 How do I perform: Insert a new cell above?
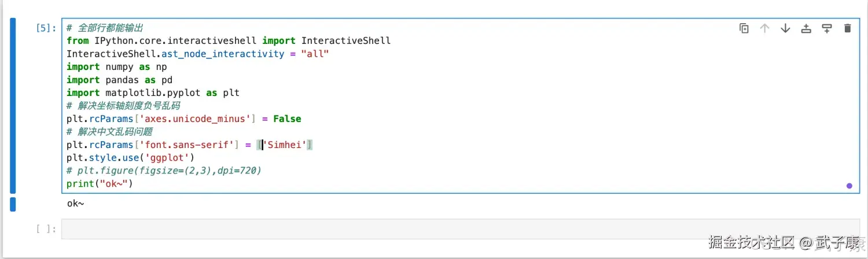[x=806, y=28]
